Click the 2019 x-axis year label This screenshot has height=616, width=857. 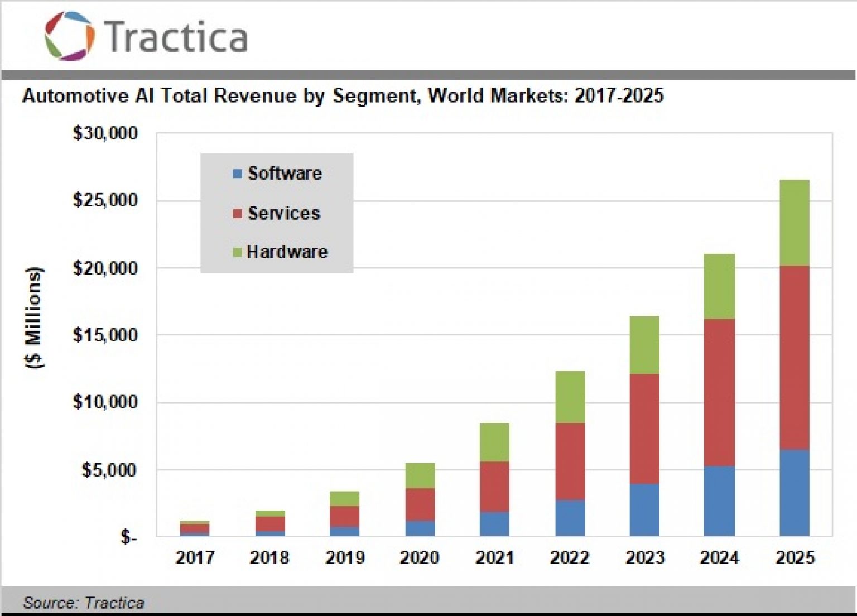(345, 557)
